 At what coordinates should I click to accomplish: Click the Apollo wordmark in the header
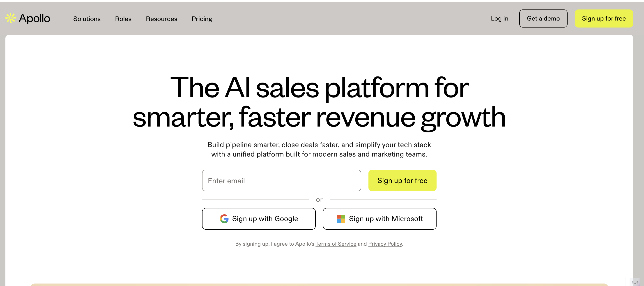click(34, 18)
